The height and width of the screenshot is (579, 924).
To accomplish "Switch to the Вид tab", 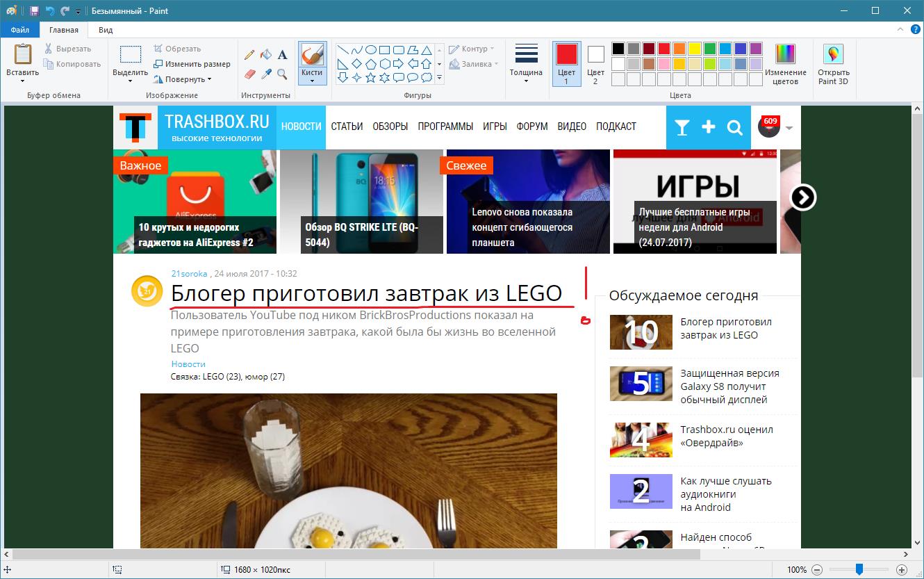I will coord(106,30).
